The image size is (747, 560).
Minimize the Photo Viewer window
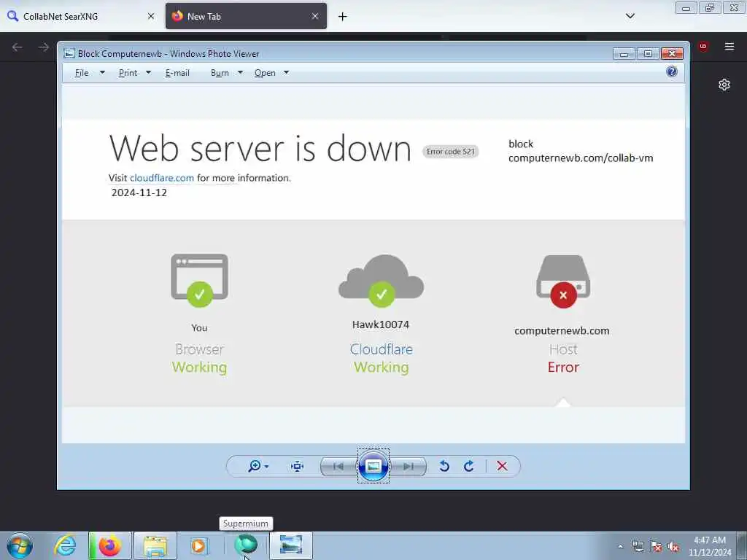pyautogui.click(x=624, y=53)
